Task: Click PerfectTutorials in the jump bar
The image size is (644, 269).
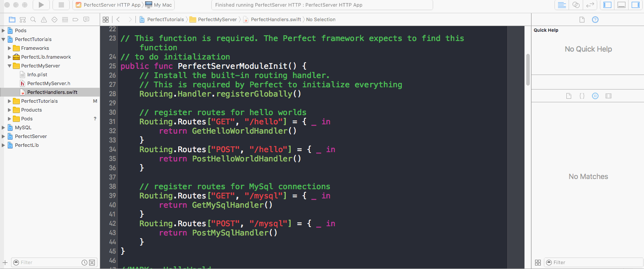Action: (162, 19)
